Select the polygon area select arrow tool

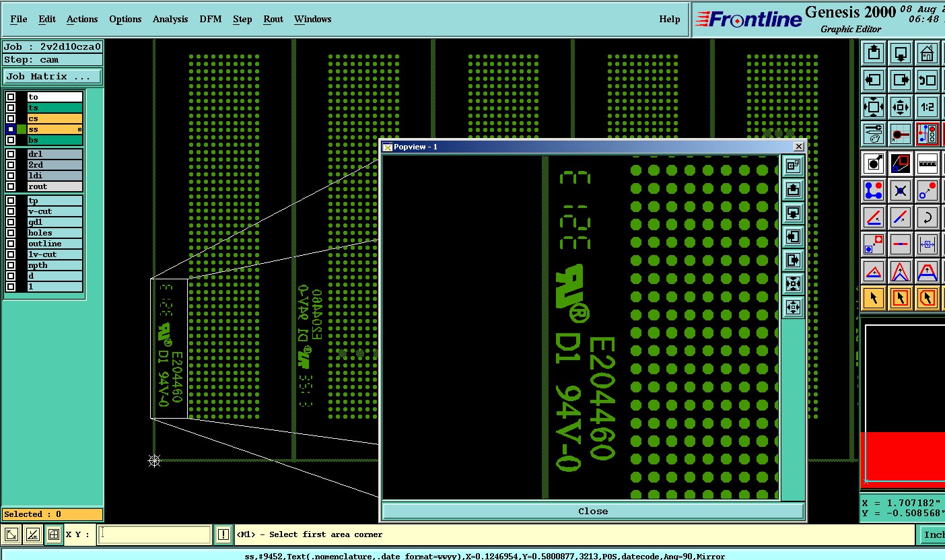click(928, 297)
